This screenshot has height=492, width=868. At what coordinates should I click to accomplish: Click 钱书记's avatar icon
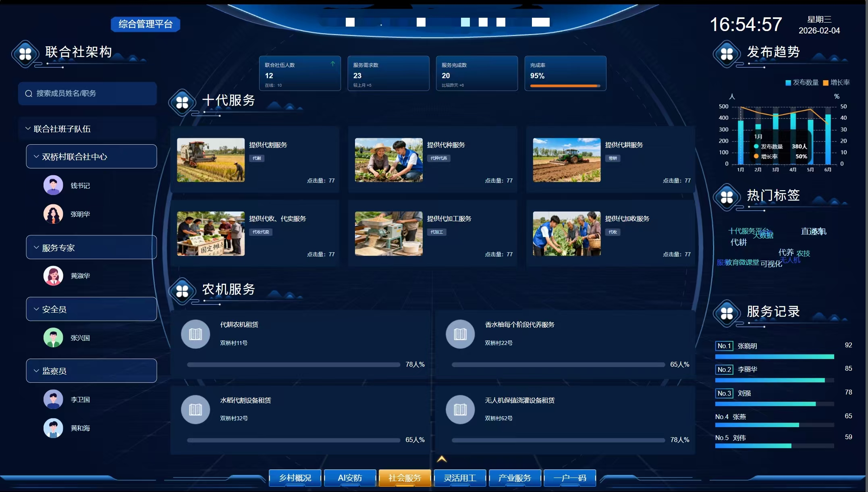53,185
